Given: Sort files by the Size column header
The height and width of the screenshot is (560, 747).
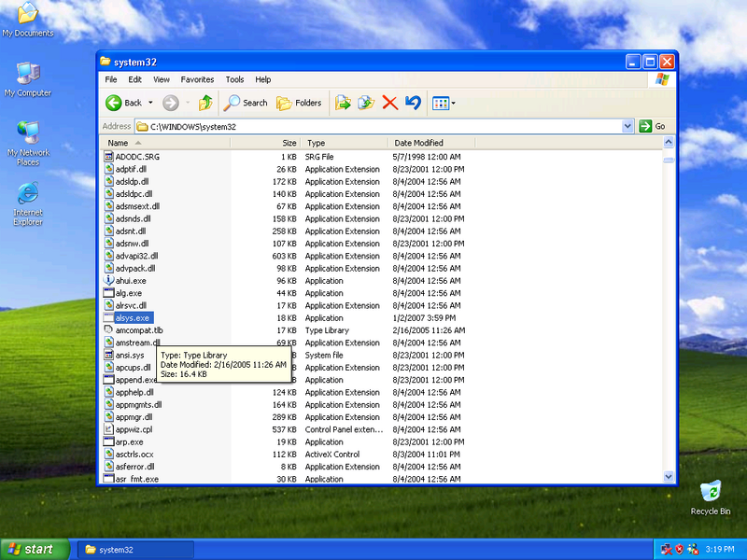Looking at the screenshot, I should coord(266,143).
